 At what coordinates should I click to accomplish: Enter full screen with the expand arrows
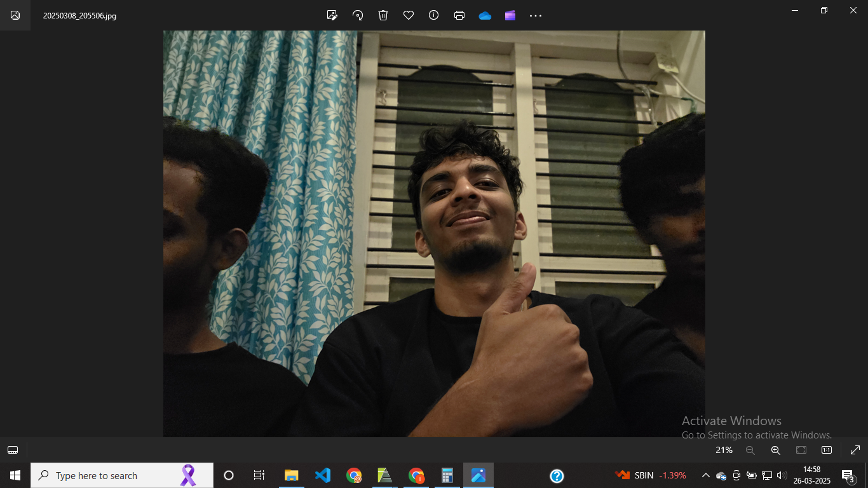coord(855,450)
